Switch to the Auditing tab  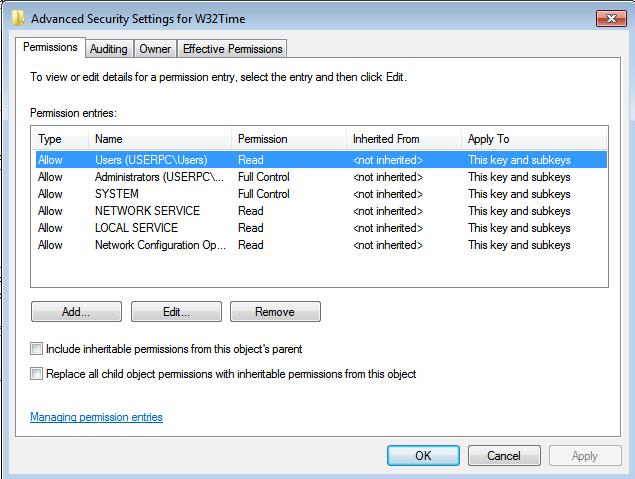pyautogui.click(x=108, y=48)
